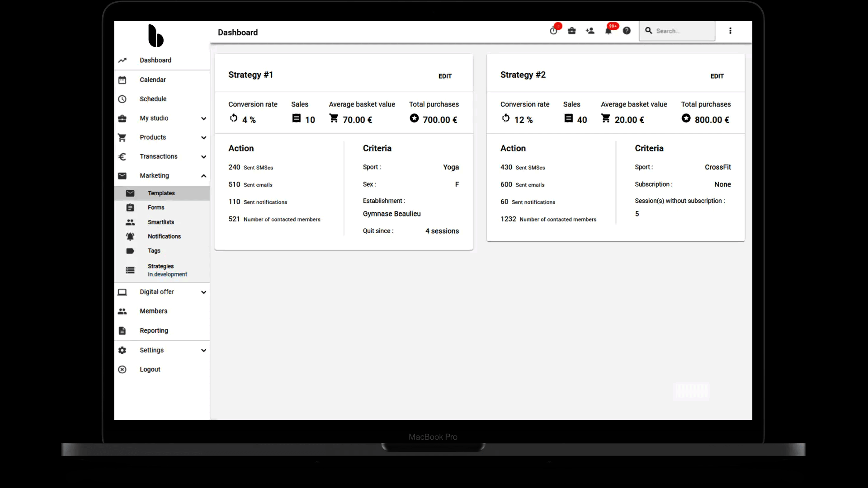Viewport: 868px width, 488px height.
Task: Click the add member icon in header
Action: point(590,31)
